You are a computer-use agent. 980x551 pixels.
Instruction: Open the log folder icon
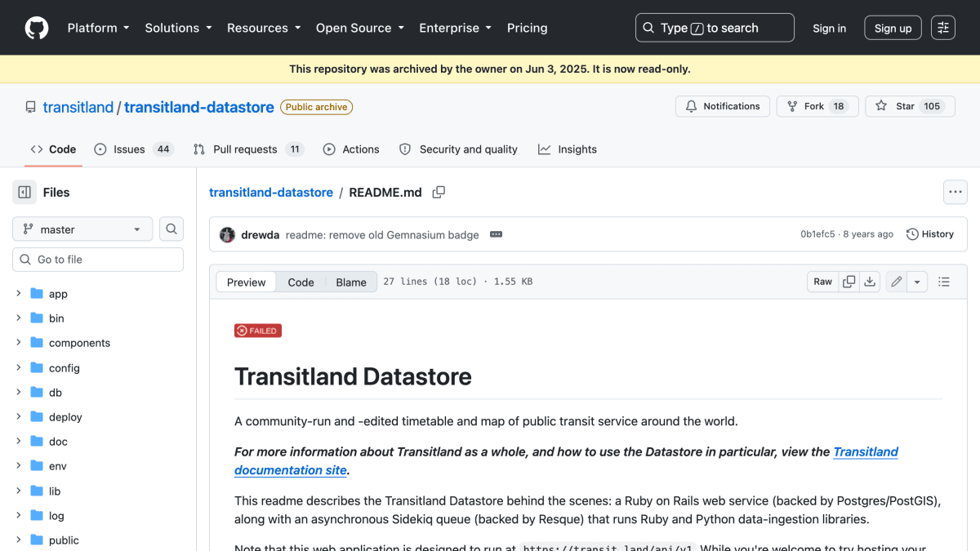coord(37,515)
